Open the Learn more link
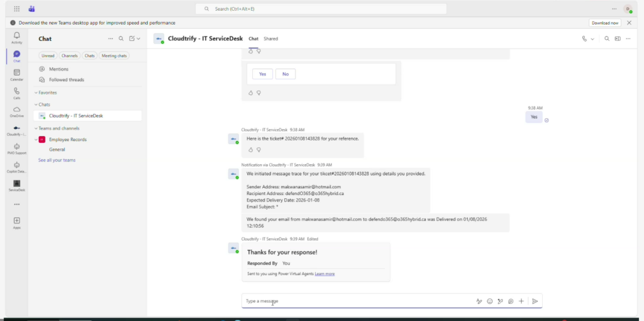Viewport: 644px width, 321px height. click(x=325, y=274)
